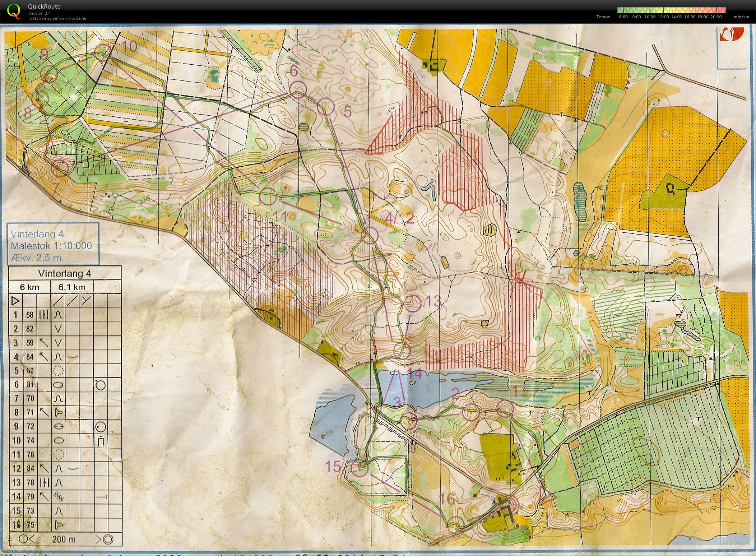Click the 'Tempo' legend label

pos(603,17)
